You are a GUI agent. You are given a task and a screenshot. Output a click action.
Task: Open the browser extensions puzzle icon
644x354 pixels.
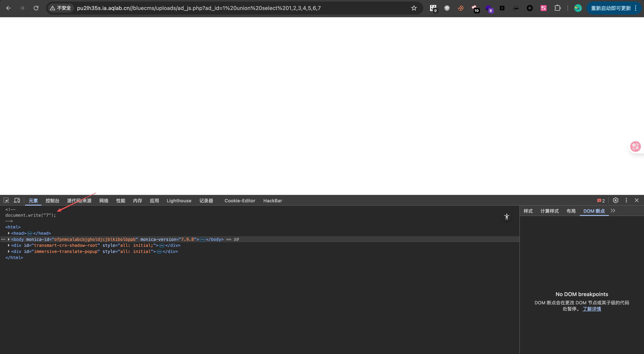[557, 8]
